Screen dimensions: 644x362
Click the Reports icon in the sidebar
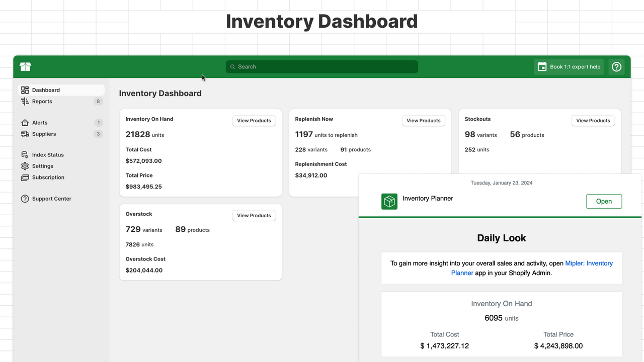pyautogui.click(x=25, y=102)
